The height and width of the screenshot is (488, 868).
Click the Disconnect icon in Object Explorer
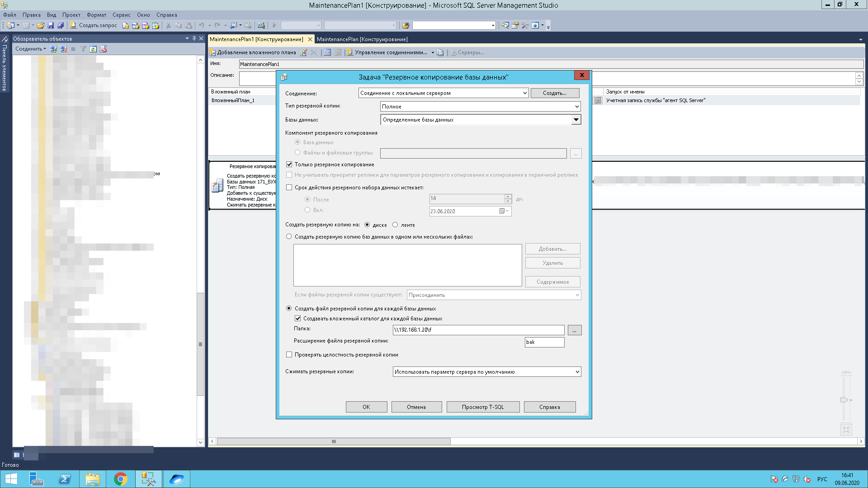click(63, 49)
